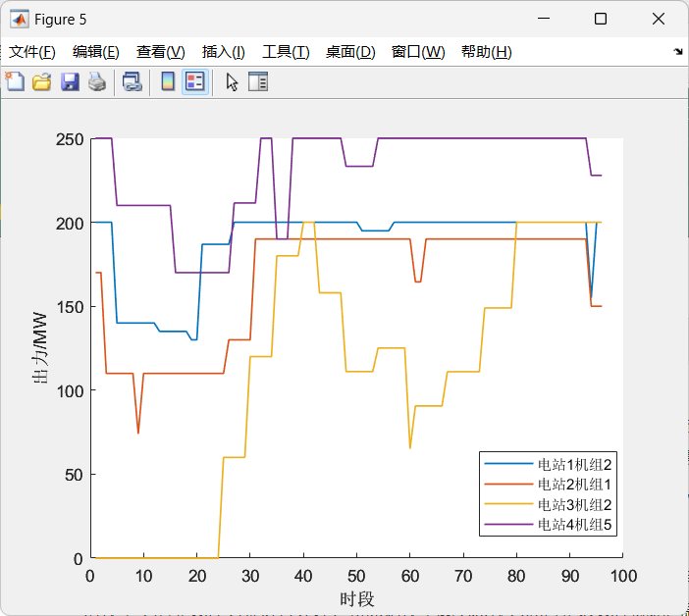The height and width of the screenshot is (616, 689).
Task: Click the 出力/MW y-axis label
Action: (x=40, y=349)
